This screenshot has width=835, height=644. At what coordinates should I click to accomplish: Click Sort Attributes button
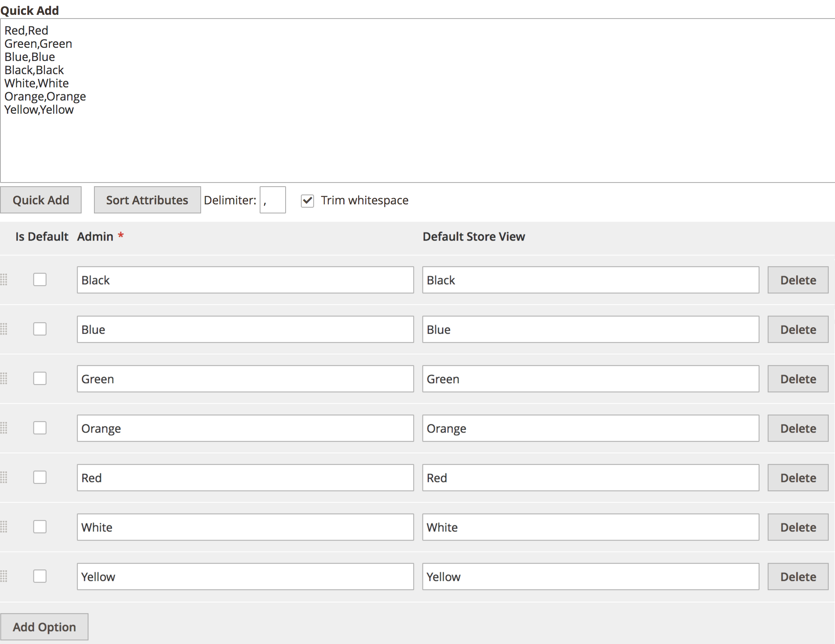[x=147, y=200]
